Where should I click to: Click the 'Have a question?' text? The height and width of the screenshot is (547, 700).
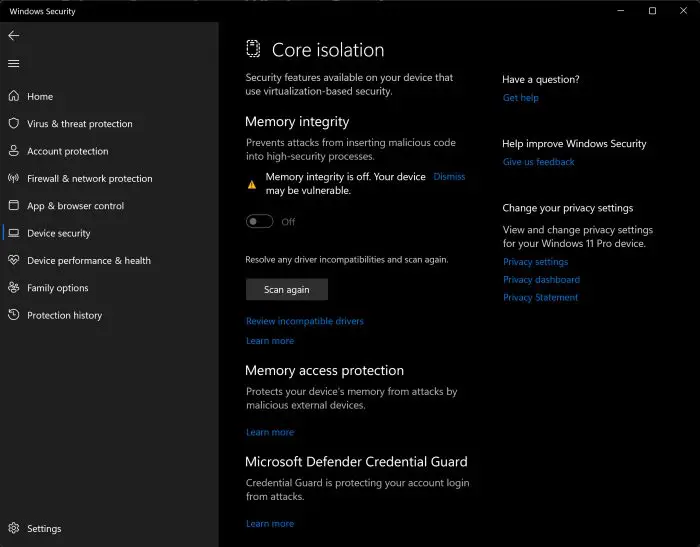pyautogui.click(x=541, y=79)
